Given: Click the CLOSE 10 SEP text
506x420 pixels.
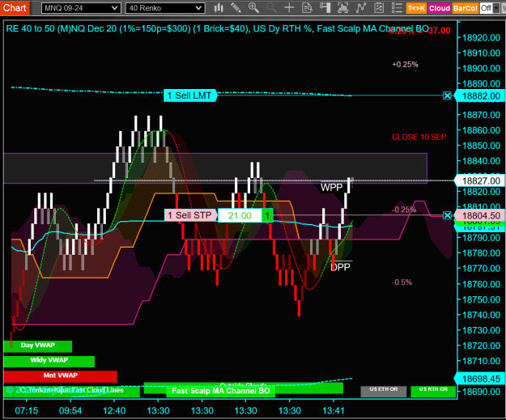Looking at the screenshot, I should click(x=419, y=137).
